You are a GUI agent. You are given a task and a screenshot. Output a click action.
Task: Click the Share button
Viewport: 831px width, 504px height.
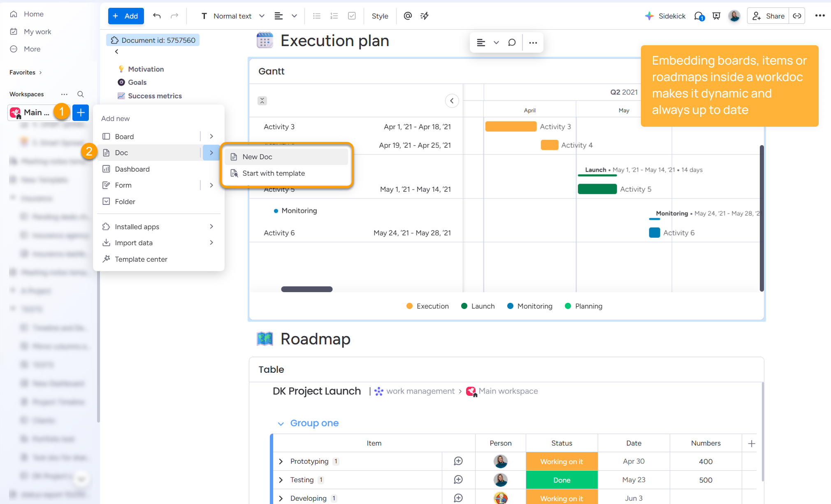point(768,16)
